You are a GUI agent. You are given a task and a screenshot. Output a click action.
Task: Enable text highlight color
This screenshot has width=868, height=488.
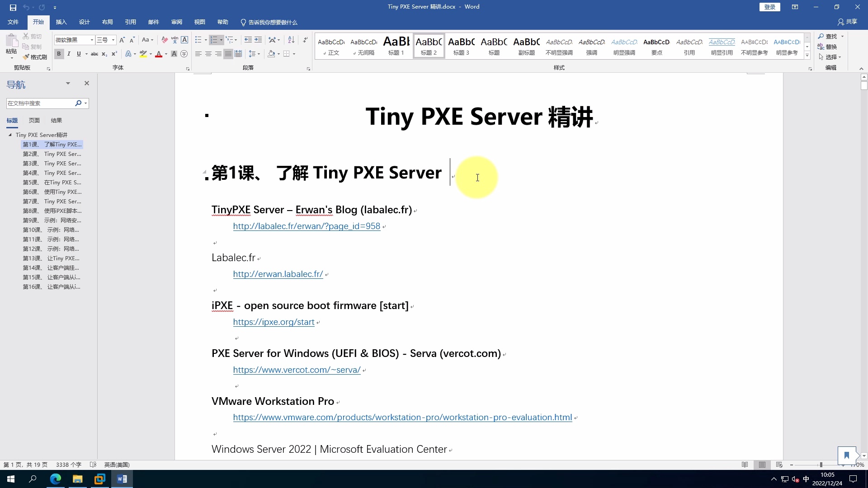[x=144, y=54]
